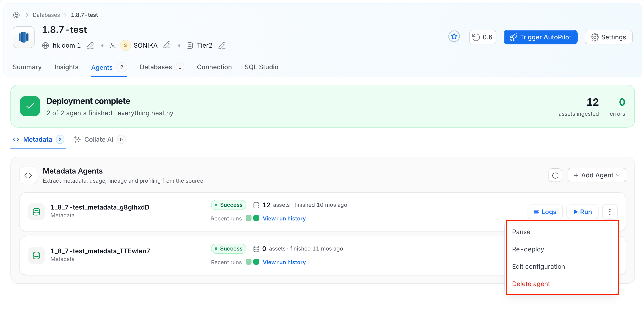Click the SONIKA owner avatar
The height and width of the screenshot is (312, 644).
pyautogui.click(x=125, y=45)
